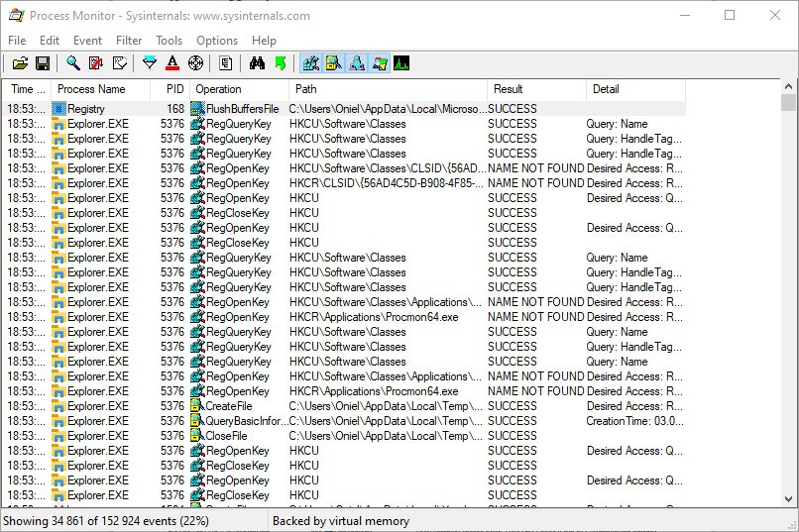
Task: Click the Save floppy disk toolbar icon
Action: click(x=43, y=63)
